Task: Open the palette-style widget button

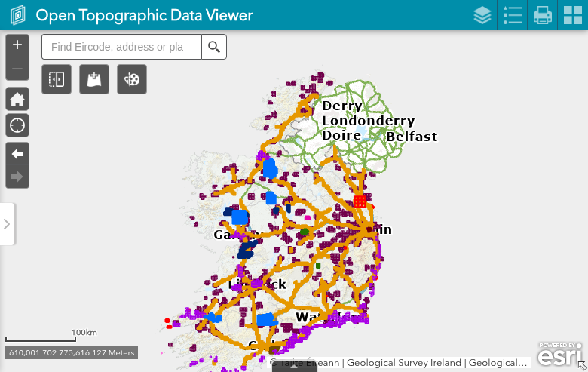Action: coord(132,79)
